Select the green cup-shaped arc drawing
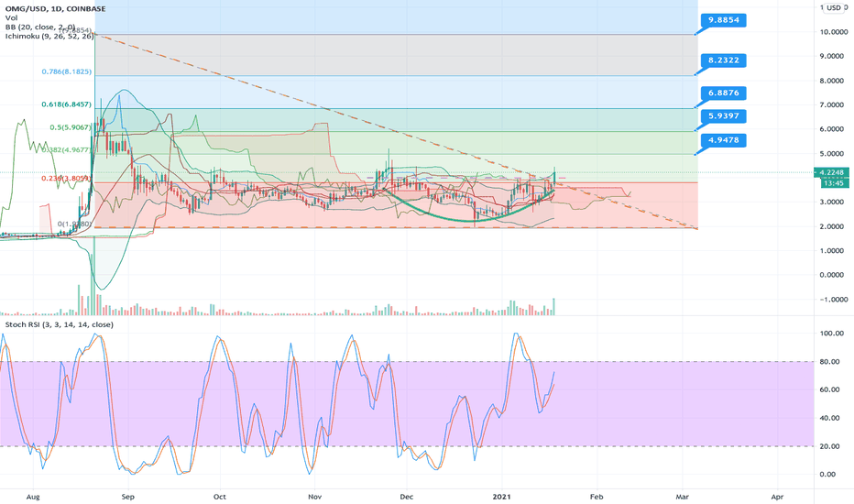 tap(469, 221)
